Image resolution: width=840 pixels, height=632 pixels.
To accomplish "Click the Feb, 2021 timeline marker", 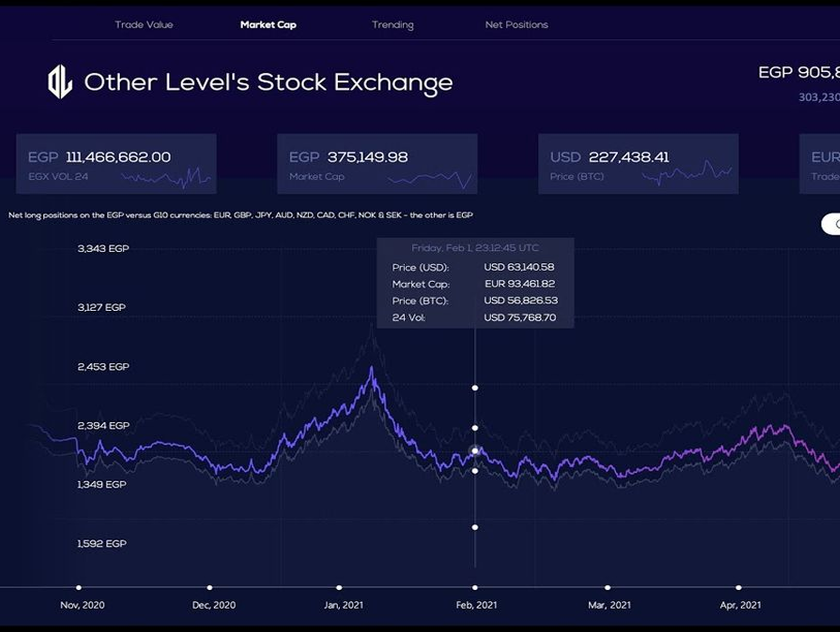I will (475, 588).
